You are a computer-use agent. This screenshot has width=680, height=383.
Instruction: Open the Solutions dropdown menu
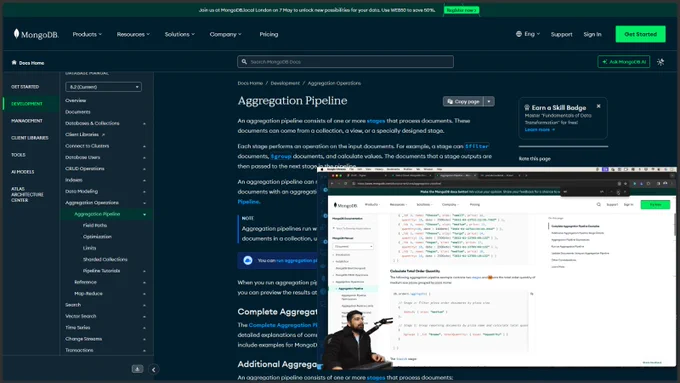[x=180, y=34]
